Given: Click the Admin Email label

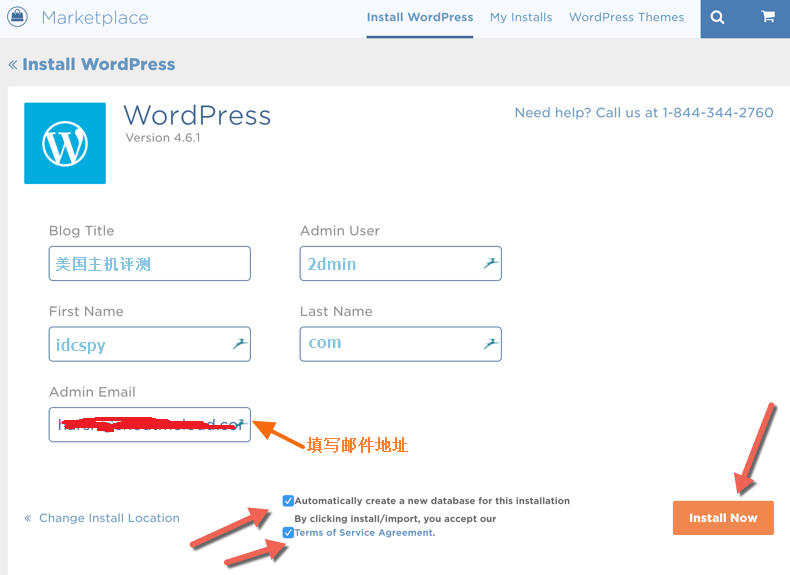Looking at the screenshot, I should pyautogui.click(x=92, y=392).
